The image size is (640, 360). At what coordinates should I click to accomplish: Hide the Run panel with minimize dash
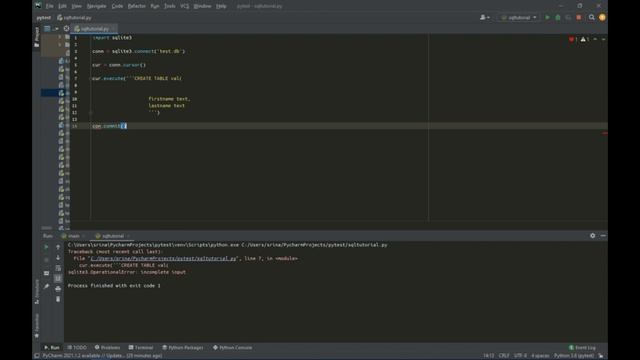coord(603,236)
